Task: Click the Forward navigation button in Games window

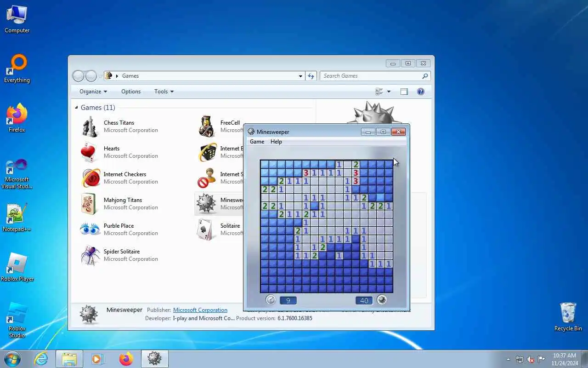Action: point(91,76)
